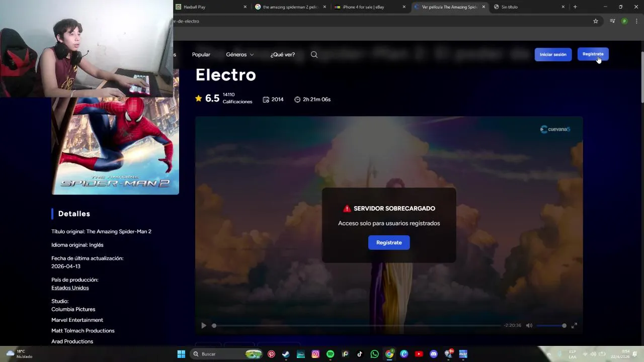Click the Título original The Amazing Spider-Man 2 line
The height and width of the screenshot is (362, 644).
[101, 232]
